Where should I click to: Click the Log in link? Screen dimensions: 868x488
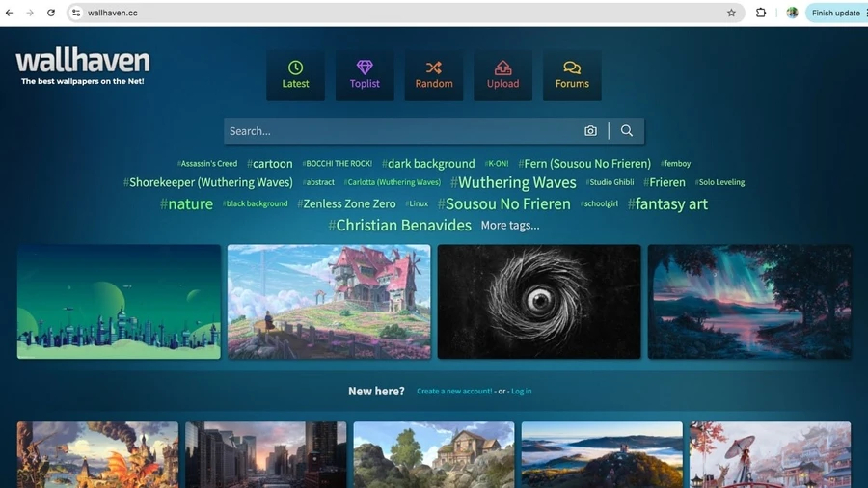click(x=522, y=392)
